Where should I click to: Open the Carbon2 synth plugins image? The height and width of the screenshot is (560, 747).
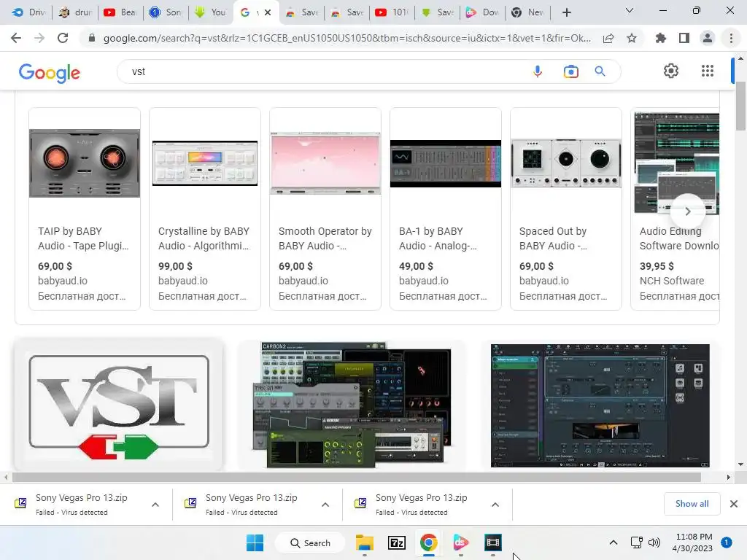click(352, 405)
